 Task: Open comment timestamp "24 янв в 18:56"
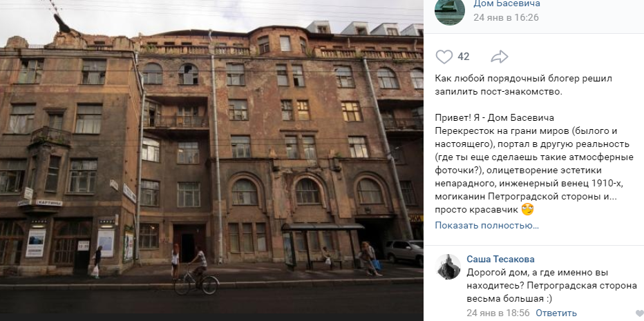coord(498,313)
